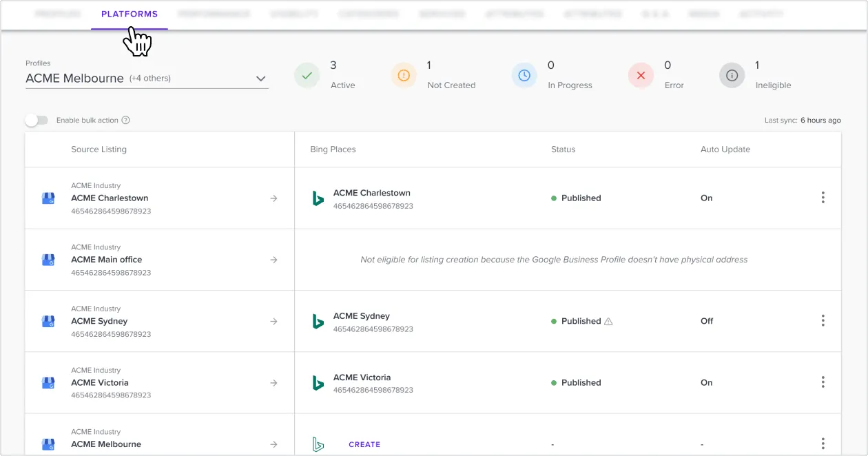Click the Ineligible count label
Screen dimensions: 868x456
(773, 85)
